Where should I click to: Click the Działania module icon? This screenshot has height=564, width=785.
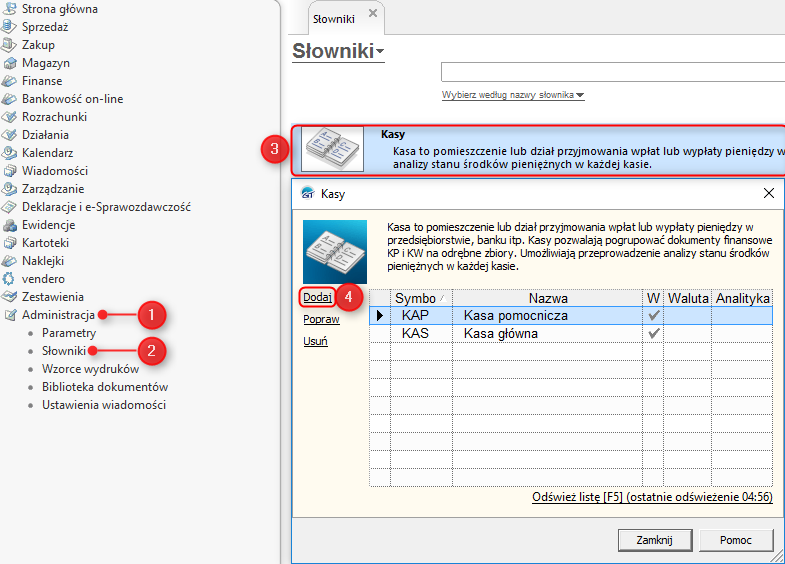[9, 135]
